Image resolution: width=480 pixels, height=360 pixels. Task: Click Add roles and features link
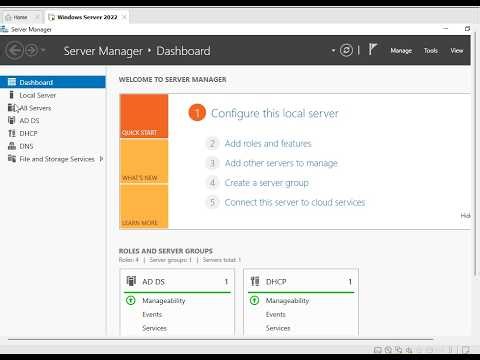pos(268,143)
